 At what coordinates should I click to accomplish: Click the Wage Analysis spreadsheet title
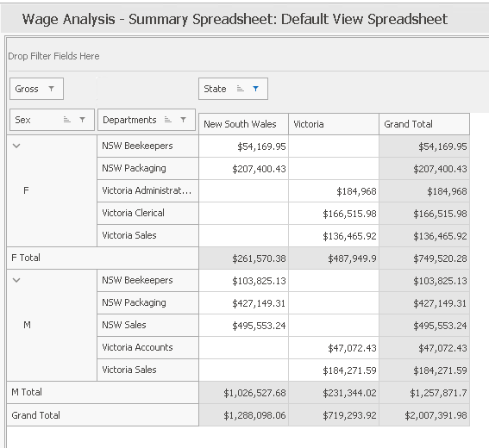[235, 19]
